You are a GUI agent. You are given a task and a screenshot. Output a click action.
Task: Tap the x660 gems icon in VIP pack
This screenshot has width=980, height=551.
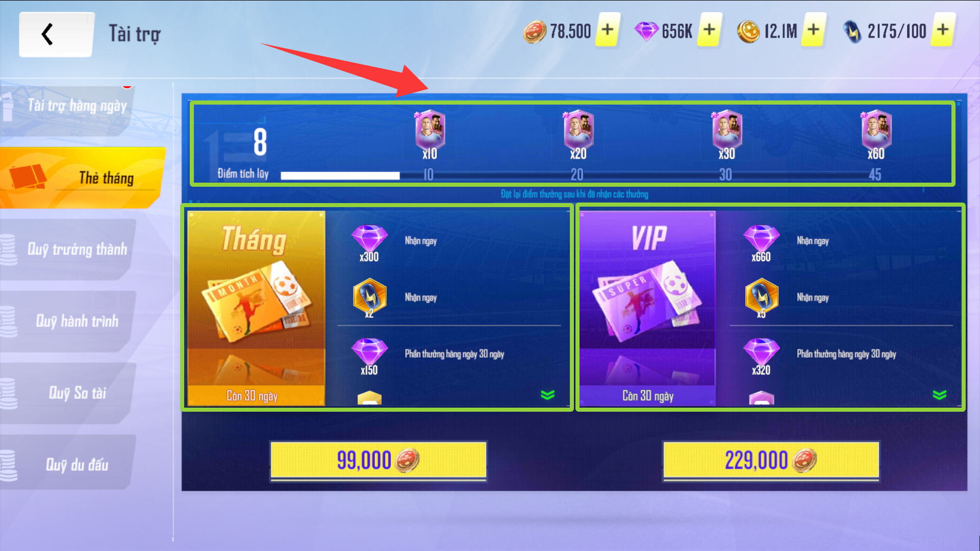(761, 243)
